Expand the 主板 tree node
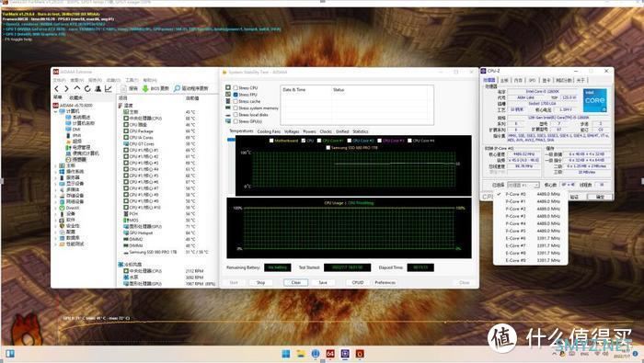 point(56,165)
